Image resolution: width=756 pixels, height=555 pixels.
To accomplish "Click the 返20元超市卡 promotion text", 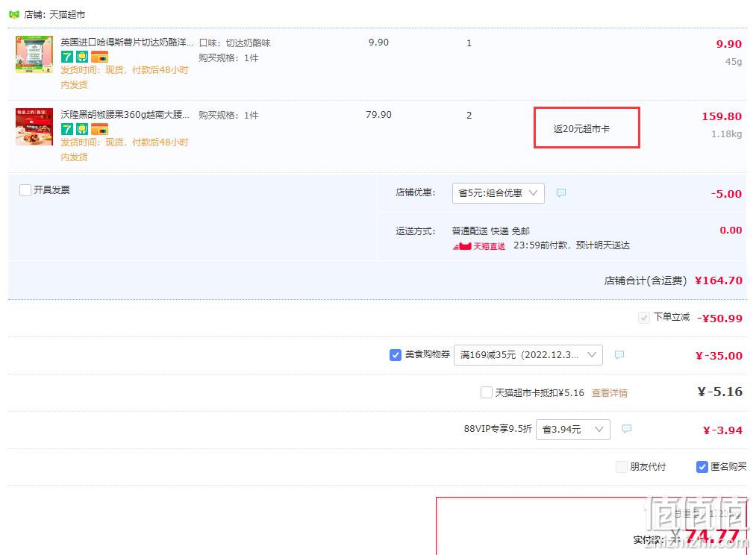I will tap(581, 128).
